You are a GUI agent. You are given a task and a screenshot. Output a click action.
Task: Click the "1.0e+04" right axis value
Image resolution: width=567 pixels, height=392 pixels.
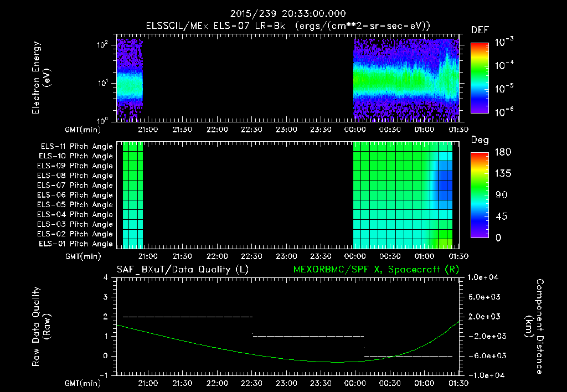pos(483,277)
